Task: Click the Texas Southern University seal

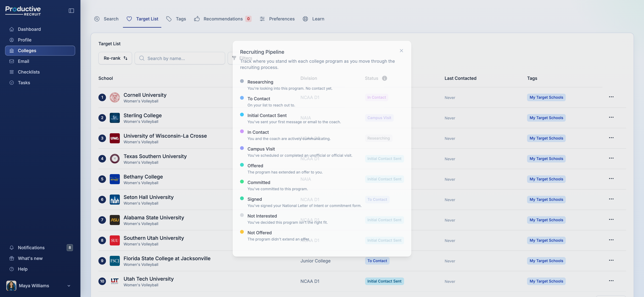Action: pyautogui.click(x=115, y=159)
